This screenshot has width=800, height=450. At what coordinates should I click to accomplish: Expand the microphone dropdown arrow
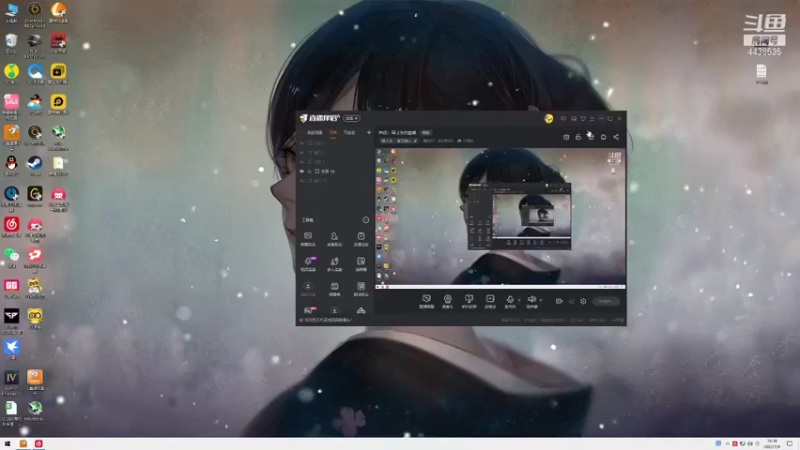point(519,300)
